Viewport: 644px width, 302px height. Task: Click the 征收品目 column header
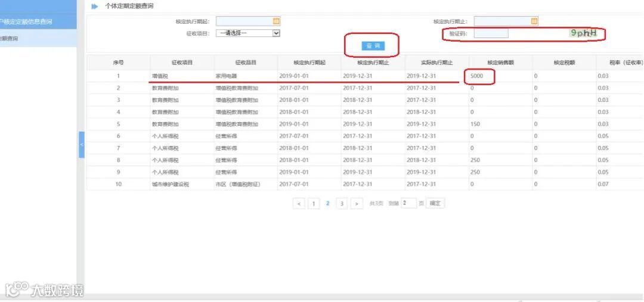pyautogui.click(x=246, y=63)
